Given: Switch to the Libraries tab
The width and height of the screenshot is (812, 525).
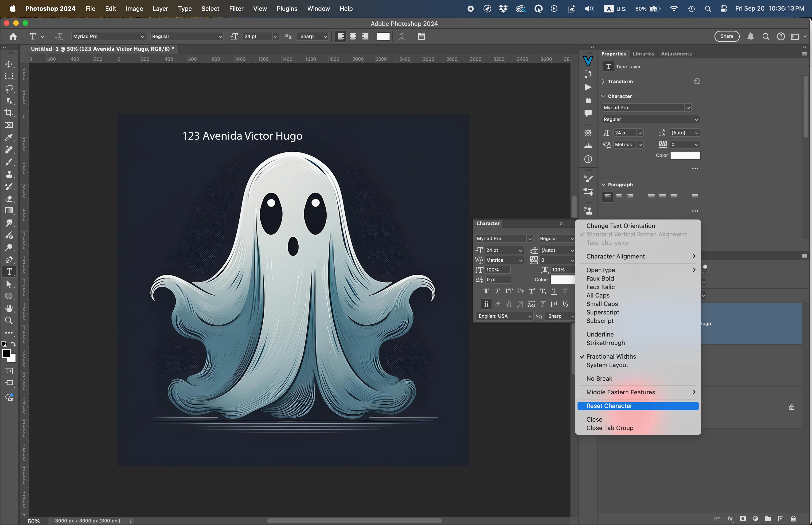Looking at the screenshot, I should (643, 54).
